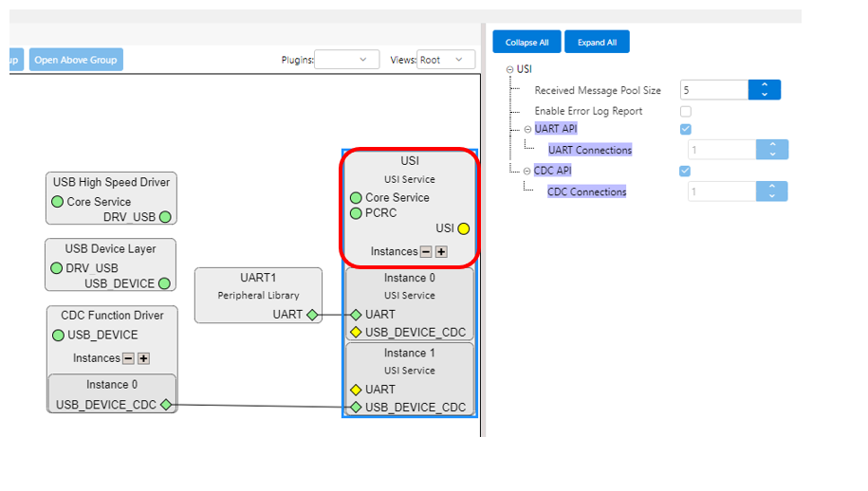
Task: Click the UART diamond connector on UART1 block
Action: pos(312,315)
